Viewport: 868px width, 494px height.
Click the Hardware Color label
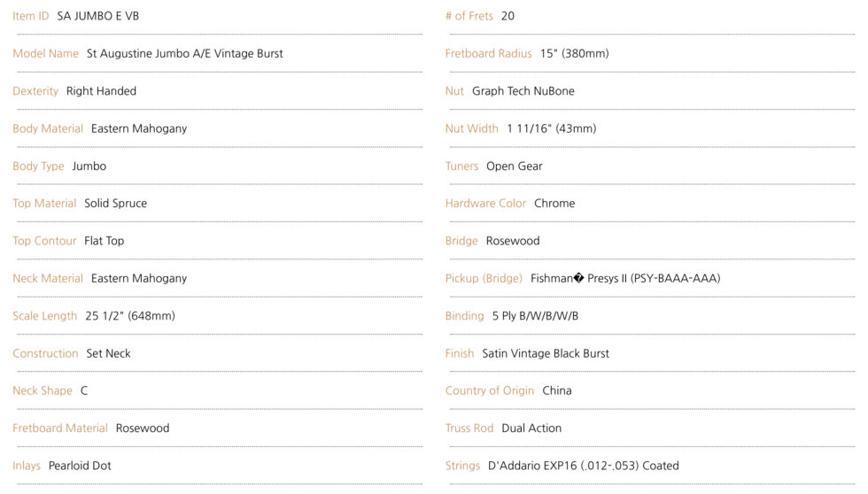pos(485,204)
